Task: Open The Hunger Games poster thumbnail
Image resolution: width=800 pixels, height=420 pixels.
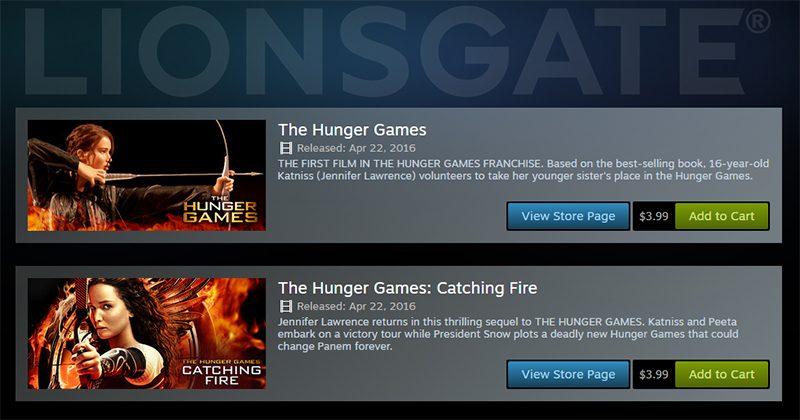Action: coord(146,175)
